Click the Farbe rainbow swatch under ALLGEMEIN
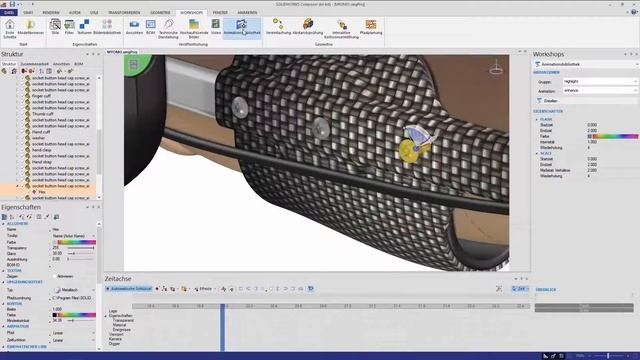Image resolution: width=640 pixels, height=360 pixels. tap(76, 242)
